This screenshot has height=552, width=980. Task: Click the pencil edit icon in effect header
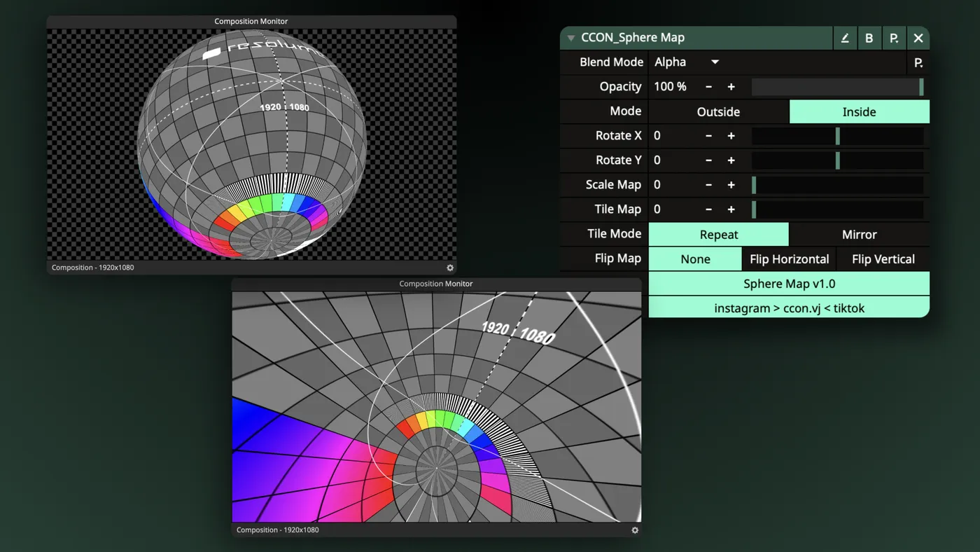845,38
